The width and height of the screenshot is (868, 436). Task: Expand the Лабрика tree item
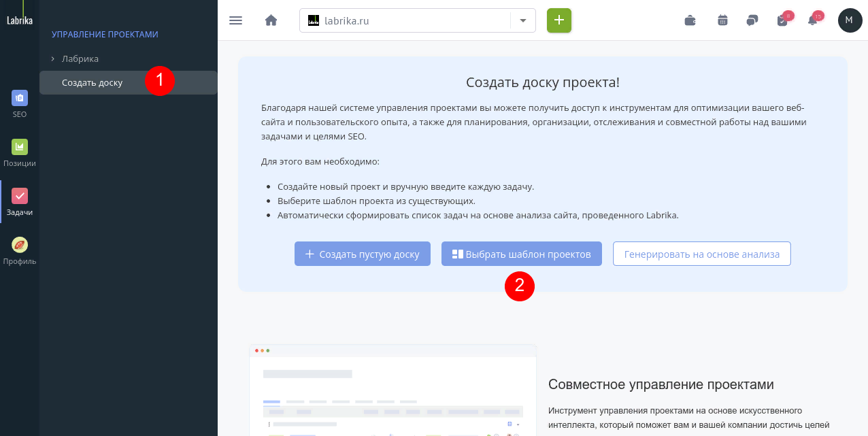pos(52,58)
